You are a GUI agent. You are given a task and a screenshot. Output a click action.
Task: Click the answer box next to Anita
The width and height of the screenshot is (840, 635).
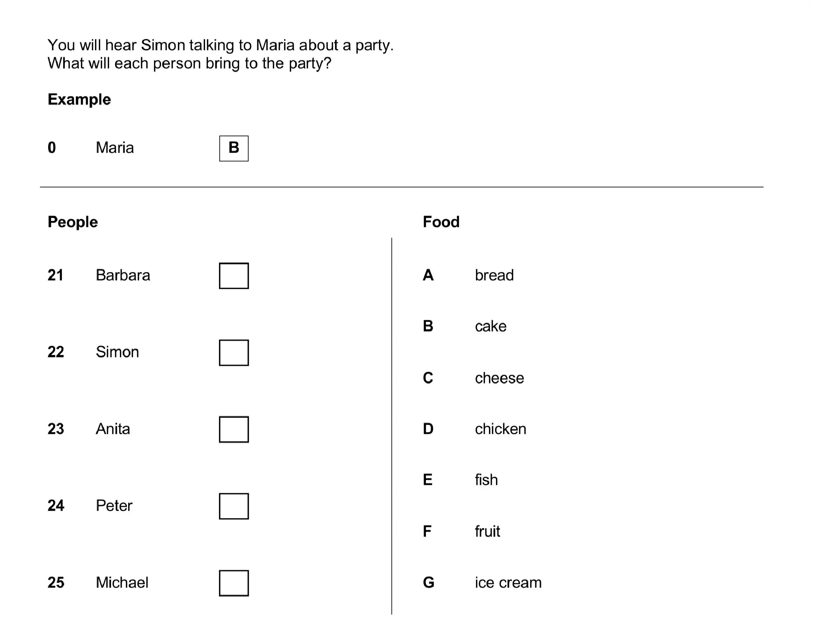[234, 429]
